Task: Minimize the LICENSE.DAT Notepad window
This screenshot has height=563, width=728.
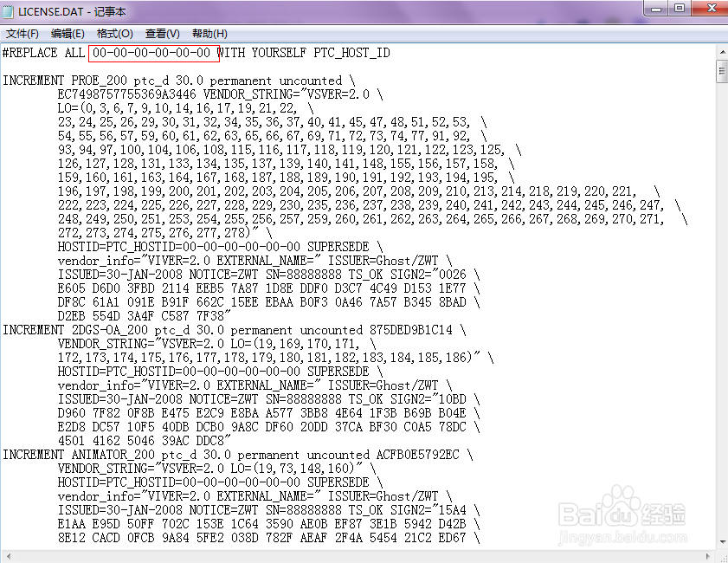Action: 656,9
